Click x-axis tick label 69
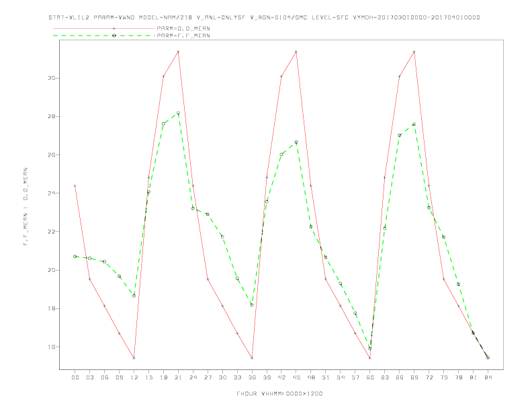The width and height of the screenshot is (532, 411). click(x=414, y=377)
